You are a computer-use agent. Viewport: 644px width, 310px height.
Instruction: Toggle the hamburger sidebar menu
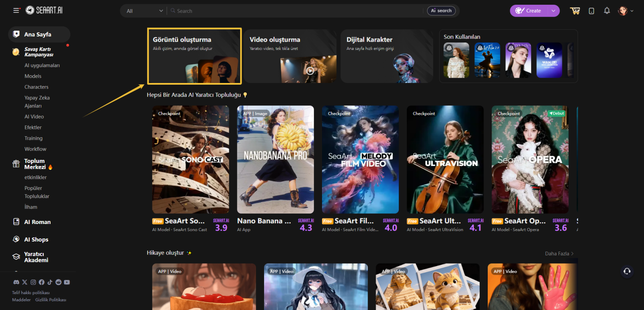[16, 11]
